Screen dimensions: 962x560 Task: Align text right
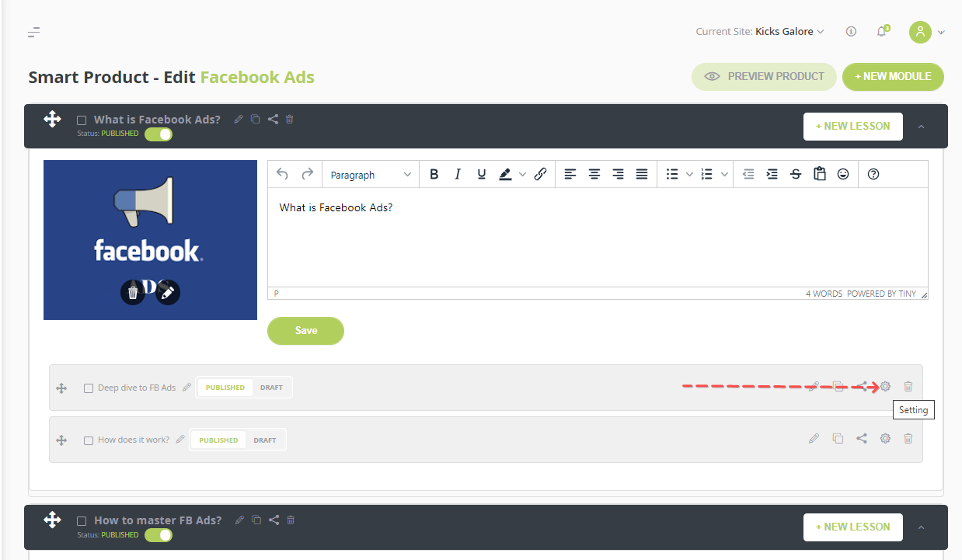pos(618,175)
